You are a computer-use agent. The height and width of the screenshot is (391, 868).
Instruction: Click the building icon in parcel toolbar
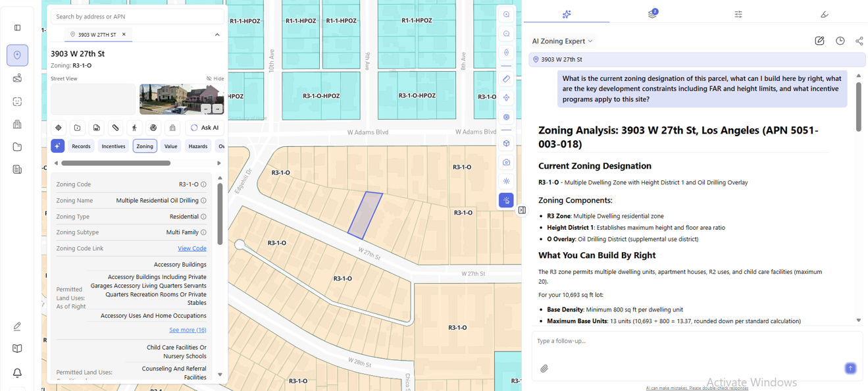tap(172, 128)
